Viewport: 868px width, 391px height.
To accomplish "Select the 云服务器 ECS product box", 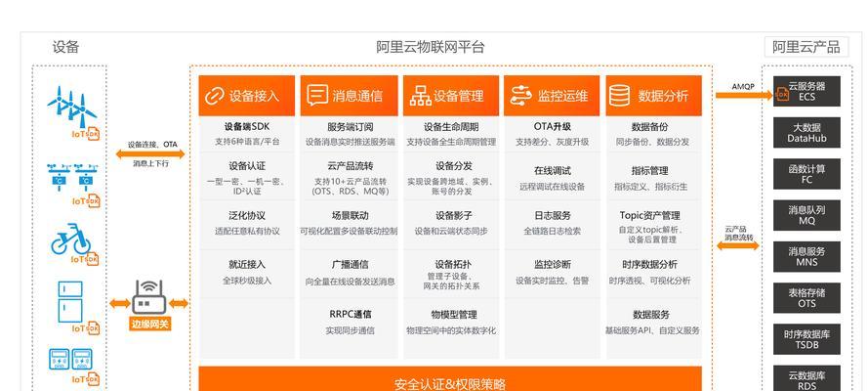I will 806,91.
